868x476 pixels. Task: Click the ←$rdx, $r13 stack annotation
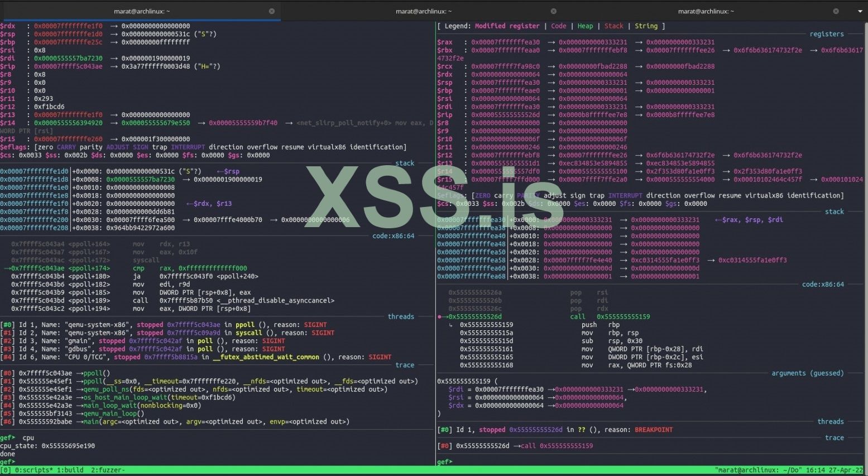[209, 204]
